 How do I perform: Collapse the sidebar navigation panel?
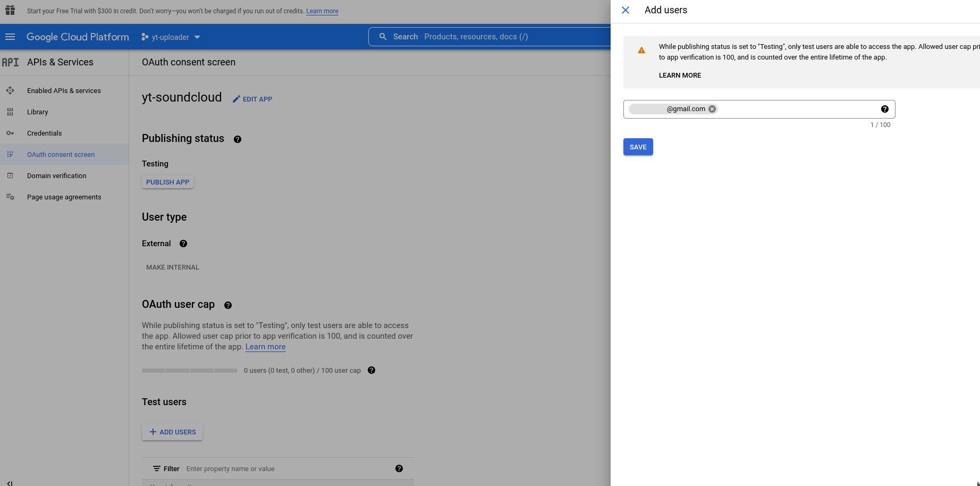[10, 483]
